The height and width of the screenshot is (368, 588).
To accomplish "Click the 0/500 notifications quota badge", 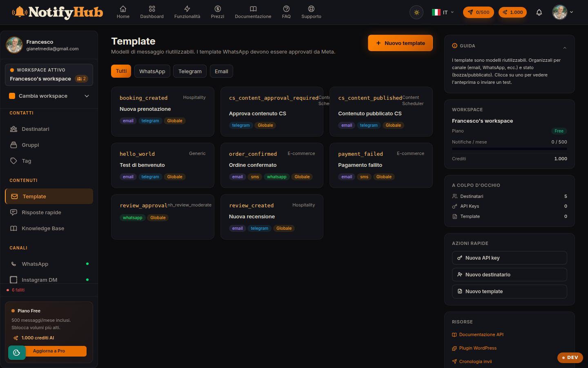I will 479,12.
